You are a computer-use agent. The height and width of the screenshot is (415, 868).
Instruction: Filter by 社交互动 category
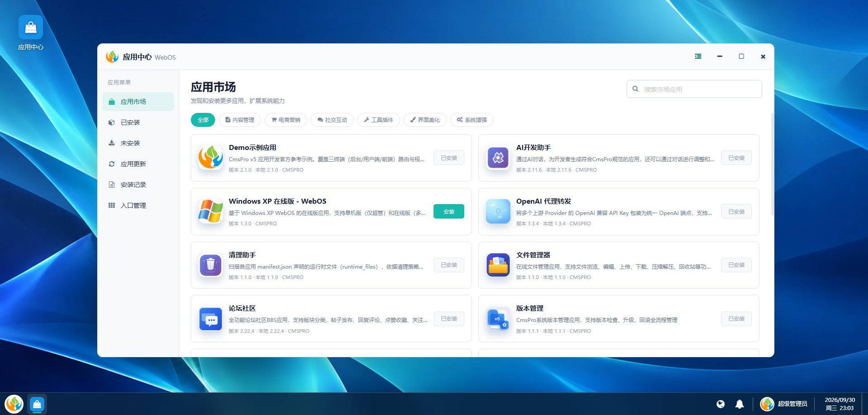click(332, 120)
